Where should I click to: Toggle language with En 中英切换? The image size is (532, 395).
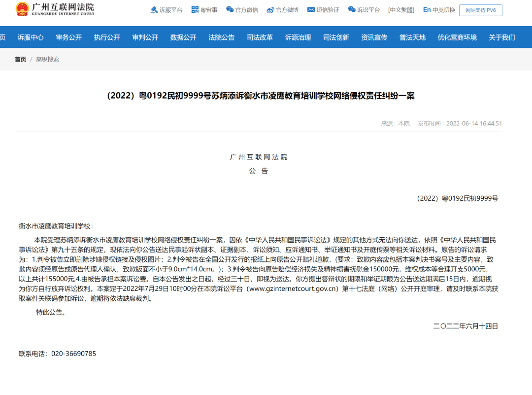439,10
